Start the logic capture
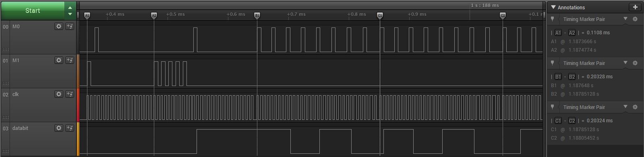Image resolution: width=644 pixels, height=157 pixels. [33, 10]
